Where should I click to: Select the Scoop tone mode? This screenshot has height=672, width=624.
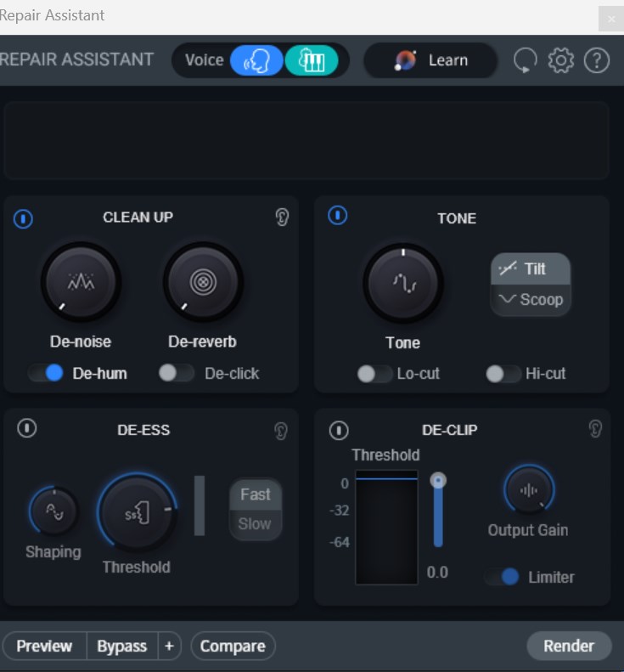531,299
